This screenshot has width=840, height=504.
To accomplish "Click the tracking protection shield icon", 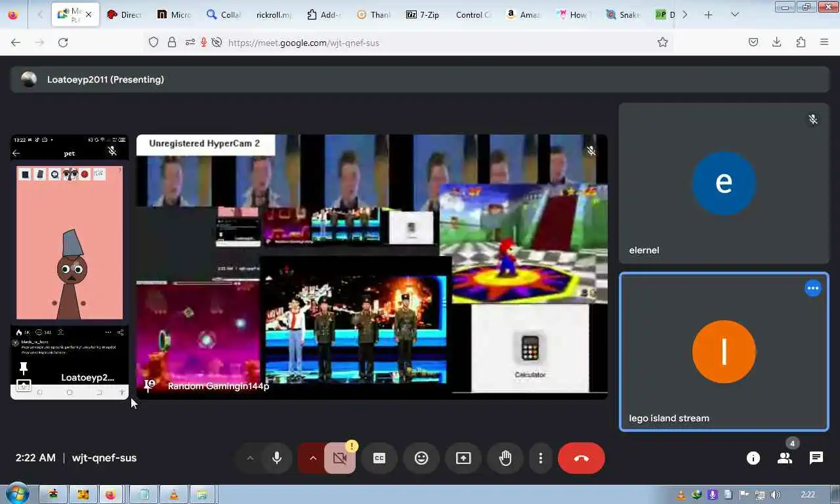I will pyautogui.click(x=154, y=42).
